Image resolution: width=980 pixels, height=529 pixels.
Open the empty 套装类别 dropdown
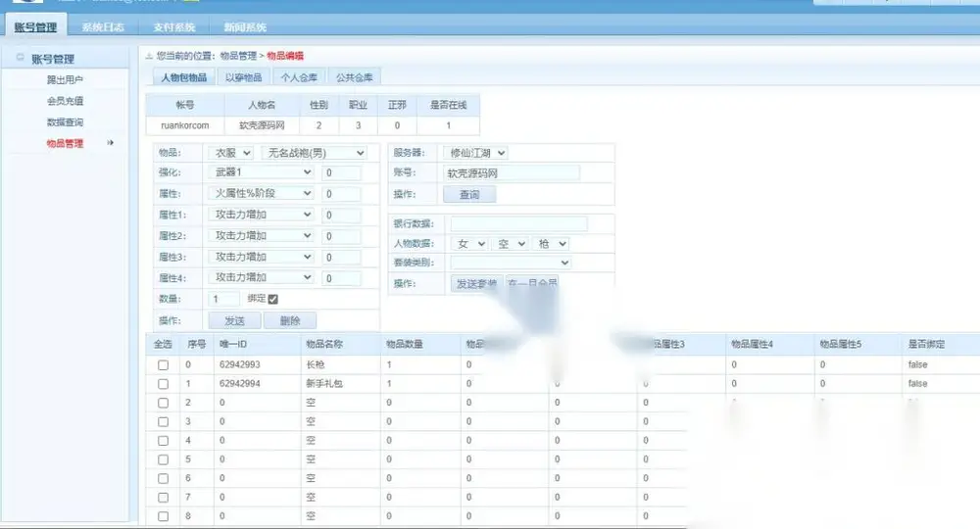511,263
